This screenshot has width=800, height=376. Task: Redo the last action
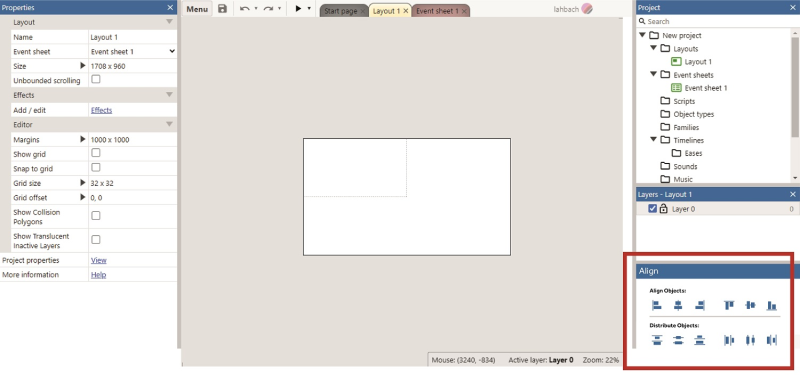click(x=268, y=9)
